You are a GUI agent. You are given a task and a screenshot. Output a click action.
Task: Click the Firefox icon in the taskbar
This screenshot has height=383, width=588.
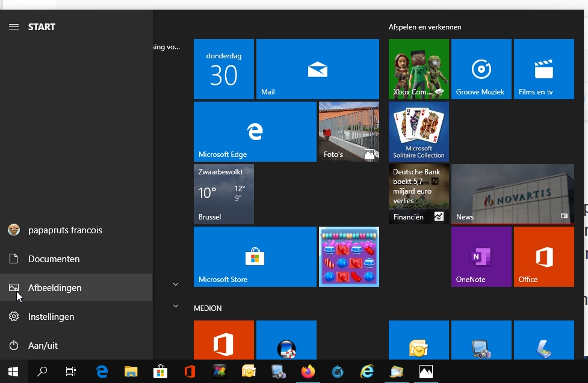[x=308, y=372]
